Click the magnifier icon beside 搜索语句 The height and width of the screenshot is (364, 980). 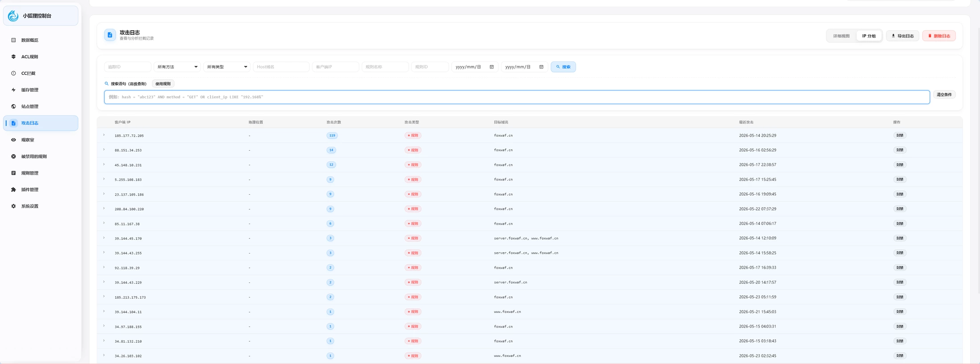tap(106, 84)
